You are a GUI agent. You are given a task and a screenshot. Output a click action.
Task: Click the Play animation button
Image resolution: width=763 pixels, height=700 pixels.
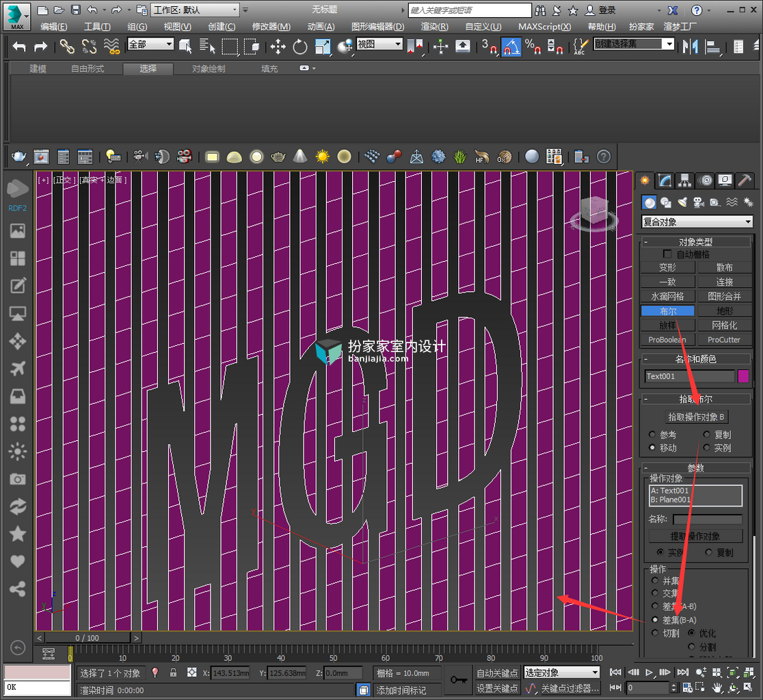coord(649,672)
